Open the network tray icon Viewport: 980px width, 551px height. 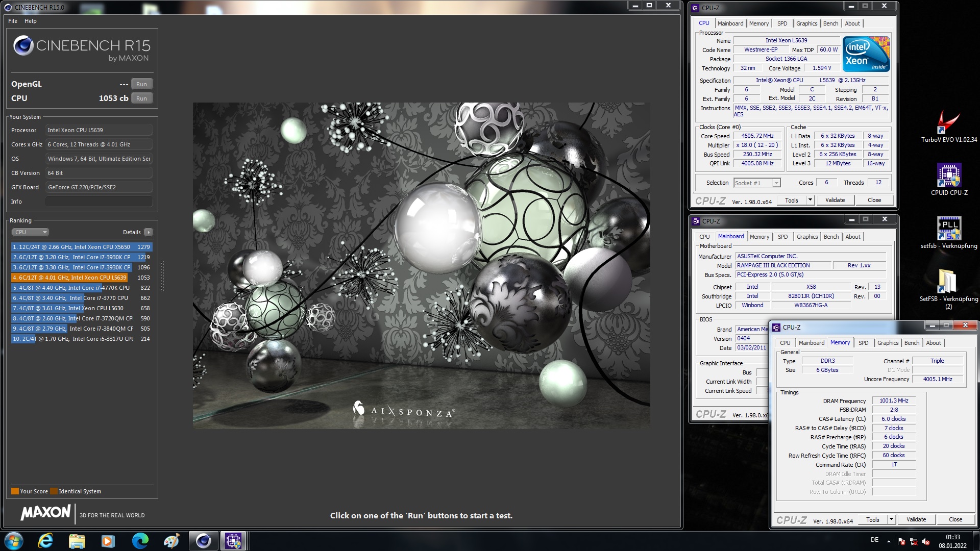click(x=914, y=541)
